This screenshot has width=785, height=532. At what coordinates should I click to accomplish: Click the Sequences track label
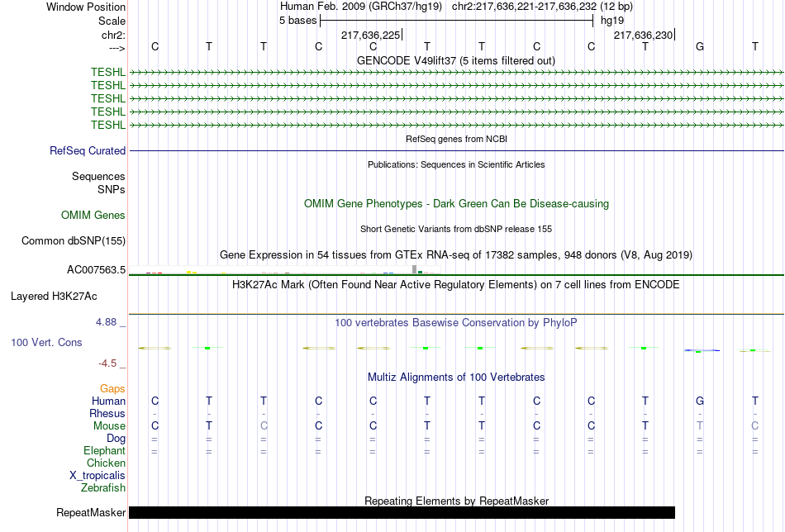pyautogui.click(x=98, y=176)
